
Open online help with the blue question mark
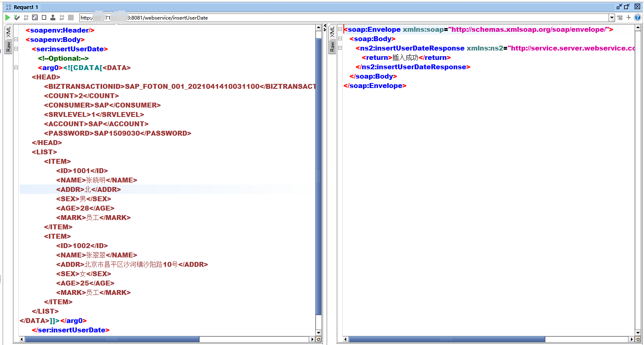pyautogui.click(x=637, y=18)
